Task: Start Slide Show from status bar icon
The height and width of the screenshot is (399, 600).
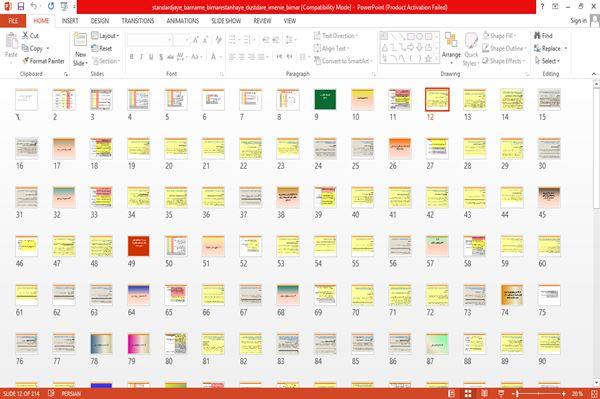Action: 501,393
